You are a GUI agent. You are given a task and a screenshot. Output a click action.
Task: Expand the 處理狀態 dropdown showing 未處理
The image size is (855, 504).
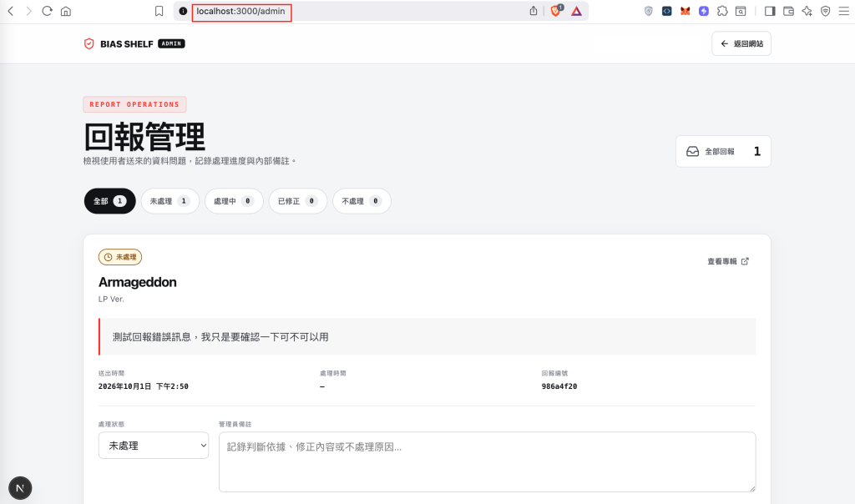coord(154,446)
